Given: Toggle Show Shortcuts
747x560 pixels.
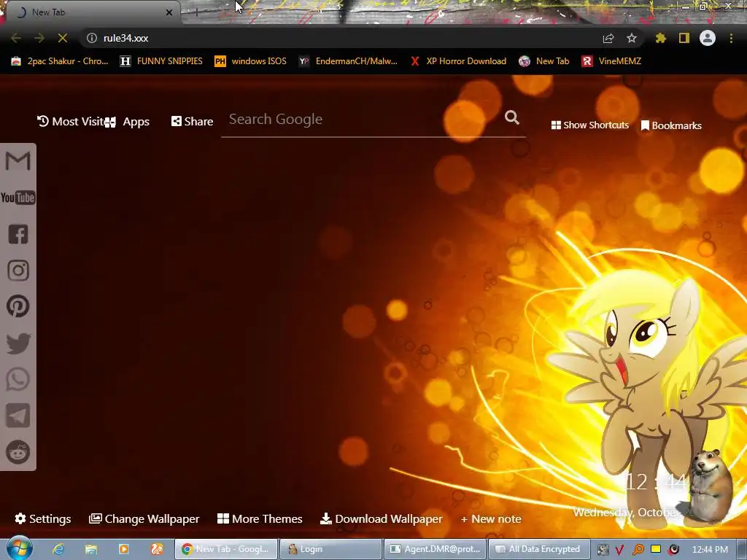Looking at the screenshot, I should click(x=589, y=125).
